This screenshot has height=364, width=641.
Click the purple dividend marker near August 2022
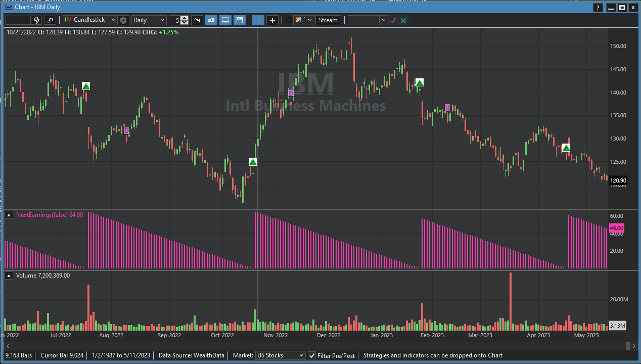126,130
